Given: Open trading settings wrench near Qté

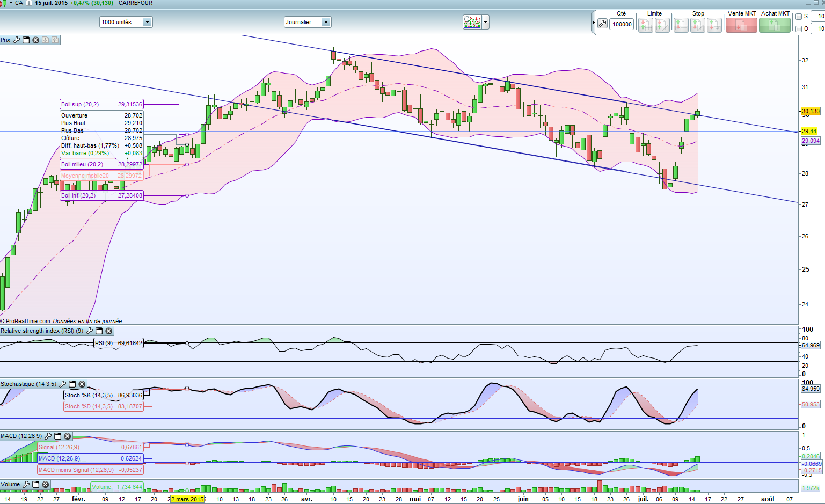Looking at the screenshot, I should click(x=602, y=24).
